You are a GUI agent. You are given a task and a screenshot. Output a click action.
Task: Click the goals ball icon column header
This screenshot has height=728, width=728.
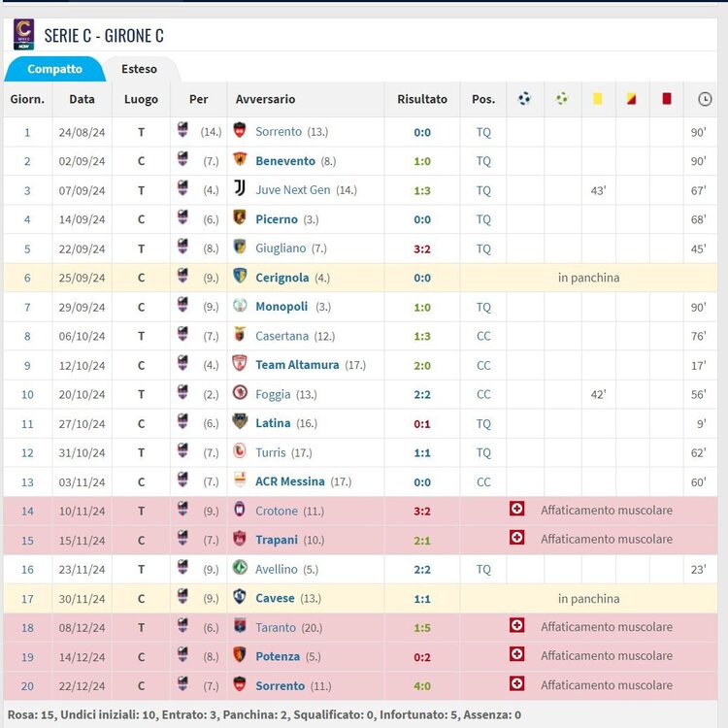point(524,99)
